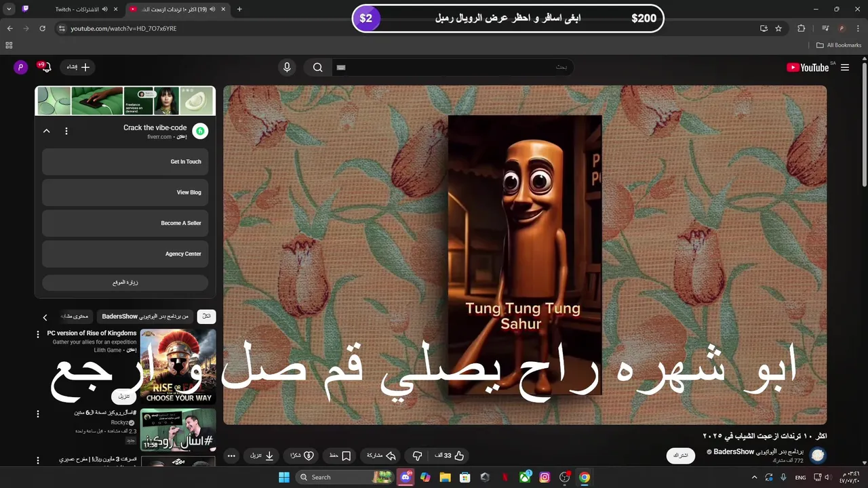
Task: Install app icon in address bar
Action: point(764,28)
